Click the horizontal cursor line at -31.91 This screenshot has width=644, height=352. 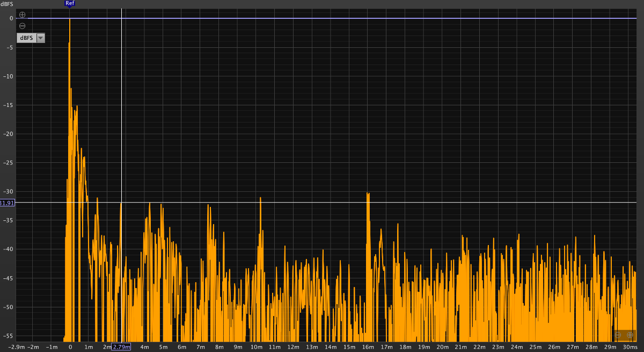(376, 203)
